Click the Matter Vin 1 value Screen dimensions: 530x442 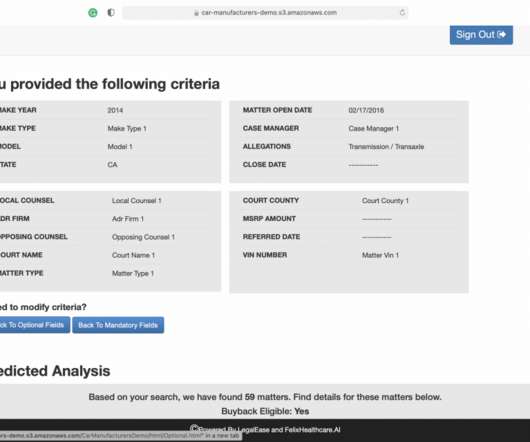(x=380, y=255)
